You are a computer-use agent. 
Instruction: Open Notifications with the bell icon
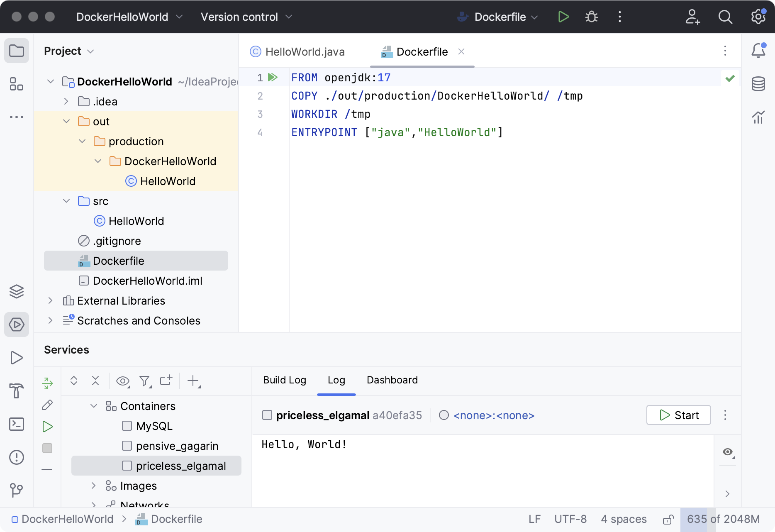(758, 50)
